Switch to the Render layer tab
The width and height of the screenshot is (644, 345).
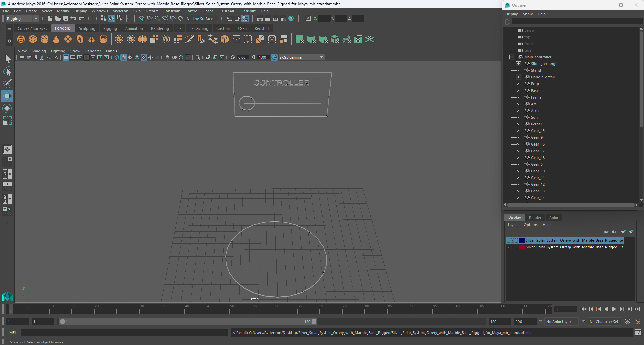click(535, 218)
